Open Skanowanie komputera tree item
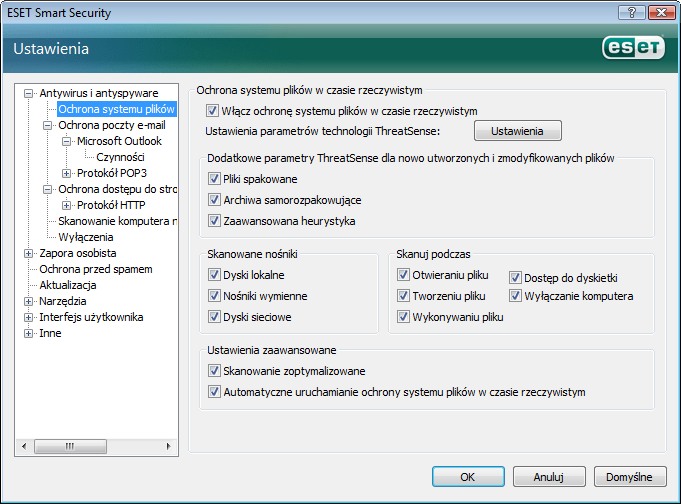 [117, 221]
